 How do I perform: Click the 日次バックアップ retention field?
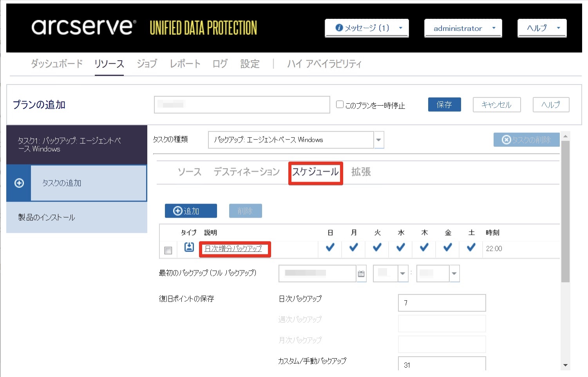tap(442, 303)
